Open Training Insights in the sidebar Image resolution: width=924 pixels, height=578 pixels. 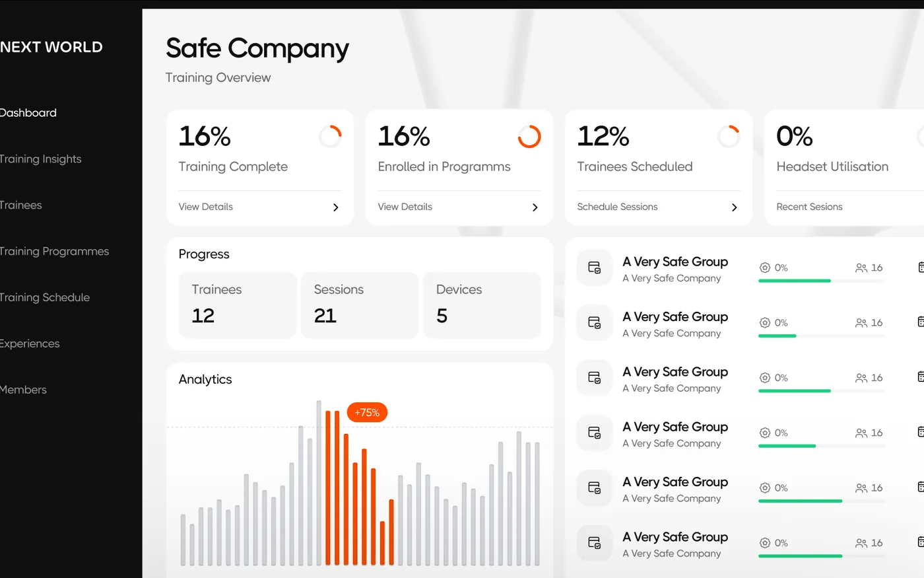coord(41,159)
